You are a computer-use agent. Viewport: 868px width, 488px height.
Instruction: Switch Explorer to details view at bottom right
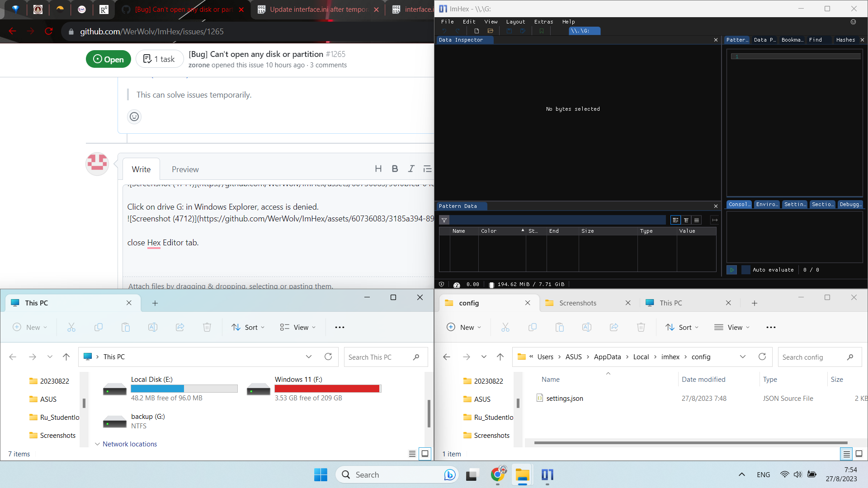point(846,454)
